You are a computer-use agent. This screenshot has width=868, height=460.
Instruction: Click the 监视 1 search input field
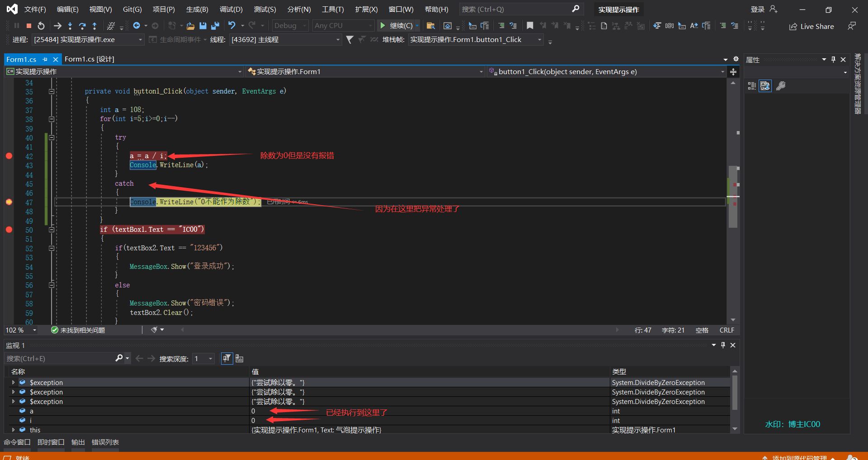click(59, 358)
